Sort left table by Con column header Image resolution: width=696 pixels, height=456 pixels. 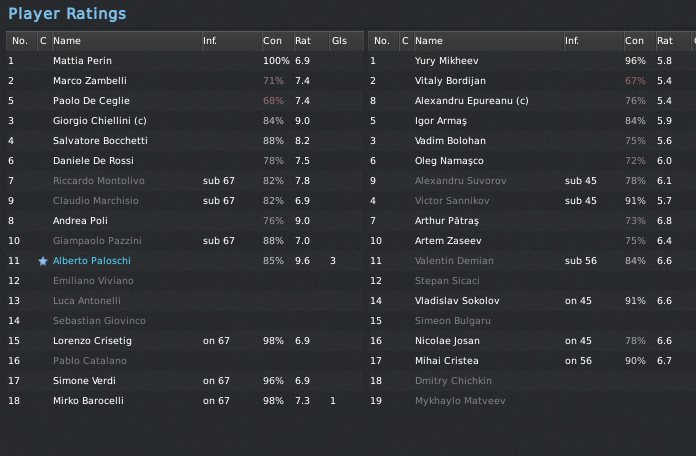tap(272, 41)
